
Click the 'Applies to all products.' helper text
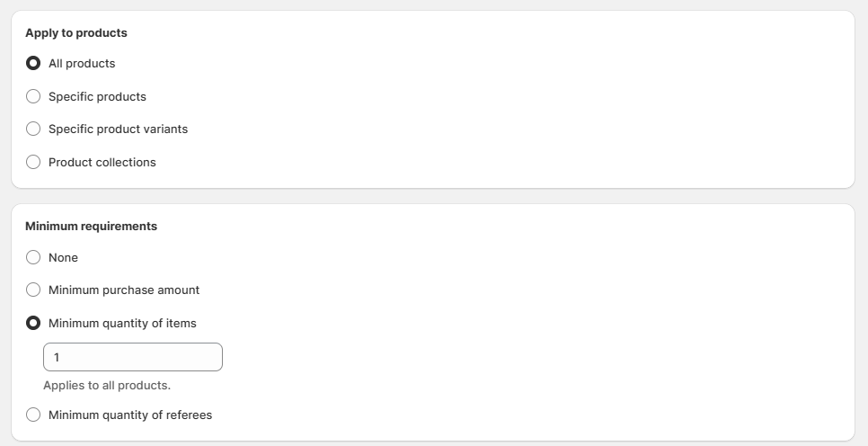107,385
